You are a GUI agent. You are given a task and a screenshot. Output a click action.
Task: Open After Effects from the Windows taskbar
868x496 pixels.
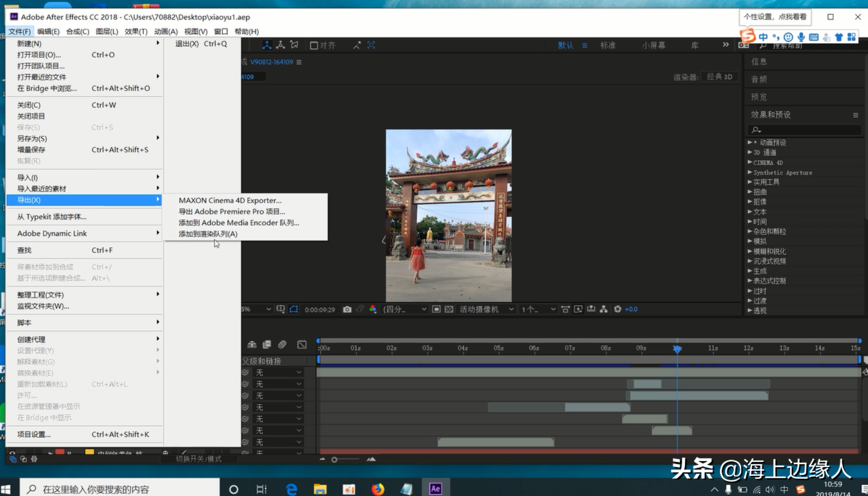tap(436, 489)
